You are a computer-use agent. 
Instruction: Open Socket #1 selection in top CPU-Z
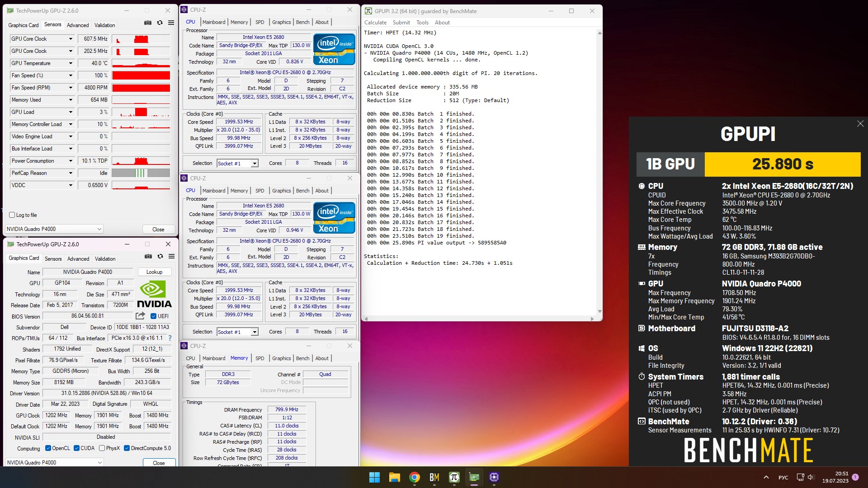pyautogui.click(x=237, y=163)
